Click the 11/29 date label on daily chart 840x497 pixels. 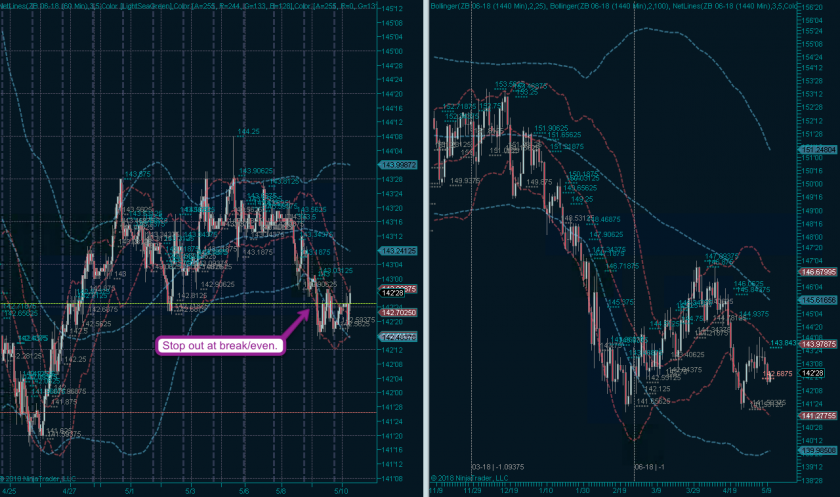point(472,490)
